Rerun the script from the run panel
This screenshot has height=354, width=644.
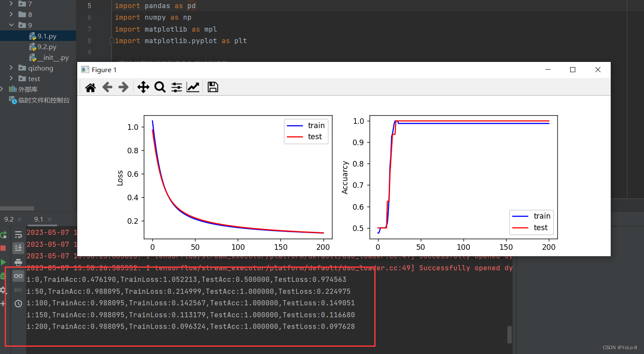tap(3, 234)
